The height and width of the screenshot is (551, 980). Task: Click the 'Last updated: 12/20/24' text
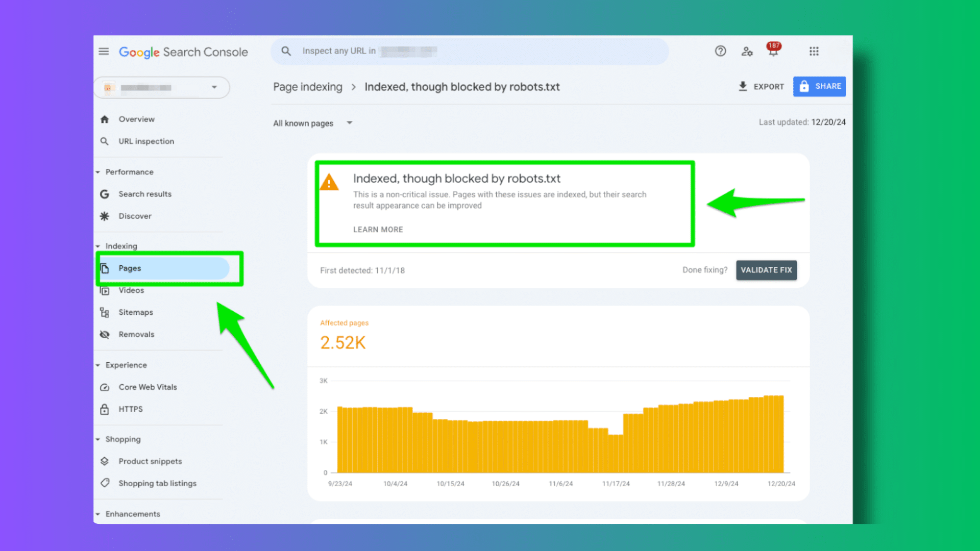[x=802, y=122]
